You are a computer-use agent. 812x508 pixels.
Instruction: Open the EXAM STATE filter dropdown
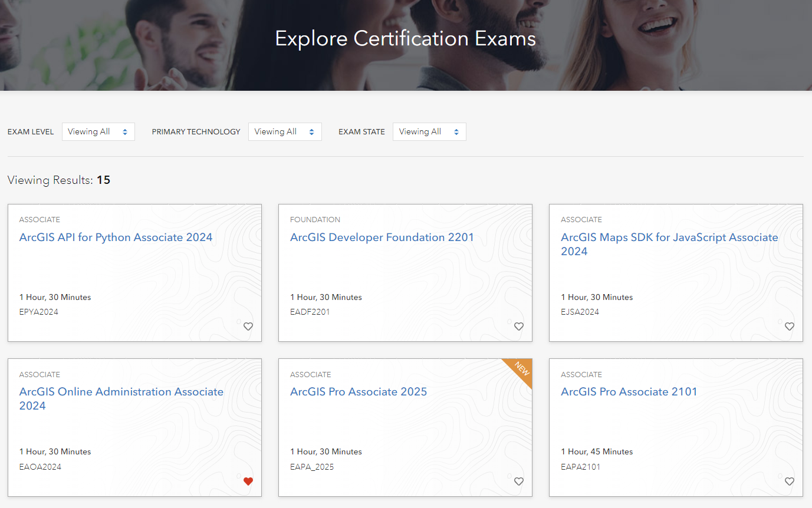429,131
